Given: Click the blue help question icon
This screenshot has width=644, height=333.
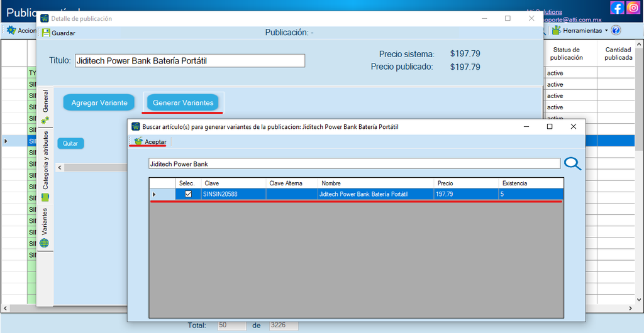Looking at the screenshot, I should (x=616, y=30).
